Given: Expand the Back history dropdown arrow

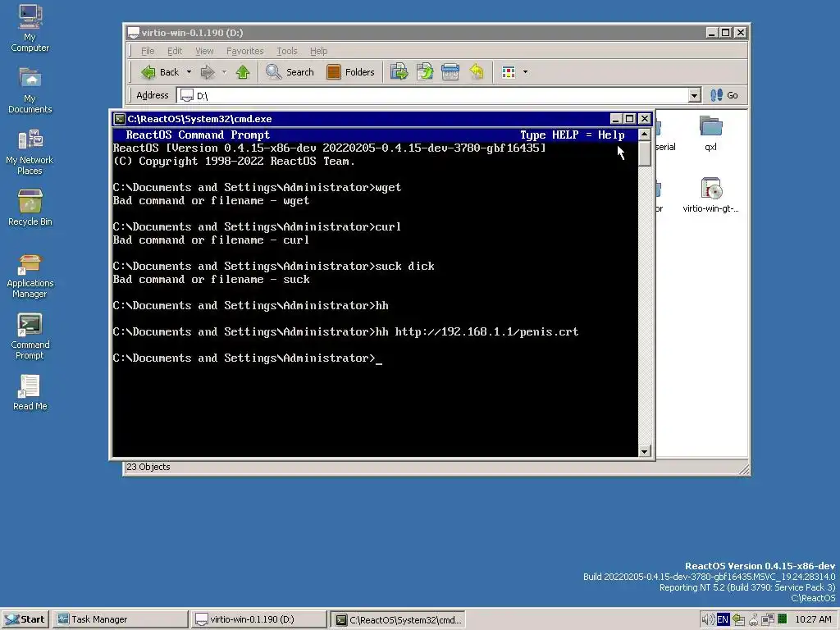Looking at the screenshot, I should coord(189,72).
